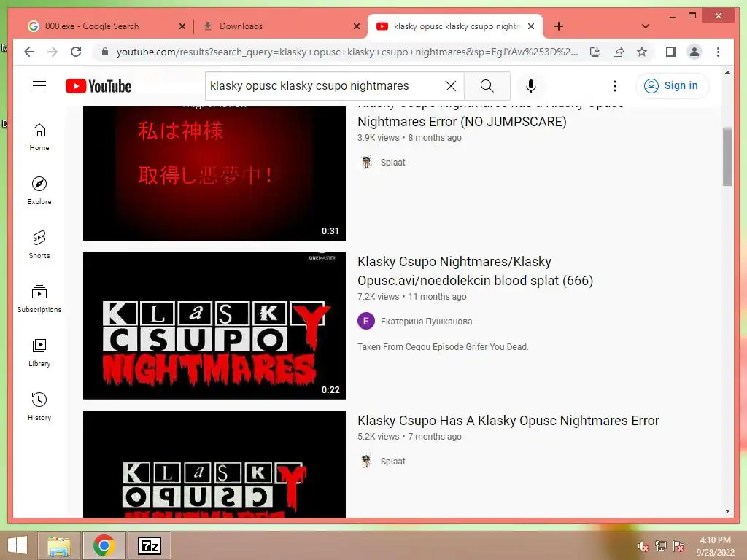Image resolution: width=747 pixels, height=560 pixels.
Task: Open a new tab with plus button
Action: pyautogui.click(x=559, y=27)
